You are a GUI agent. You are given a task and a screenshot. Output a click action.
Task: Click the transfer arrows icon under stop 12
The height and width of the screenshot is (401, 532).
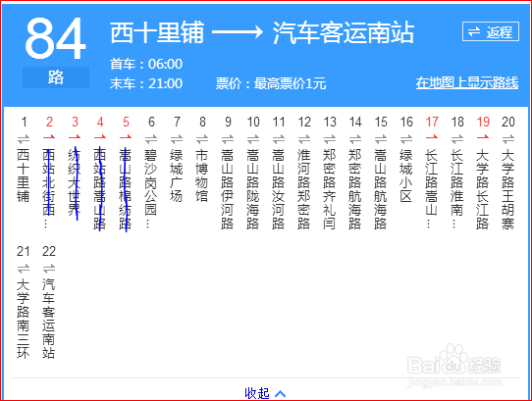tap(304, 139)
